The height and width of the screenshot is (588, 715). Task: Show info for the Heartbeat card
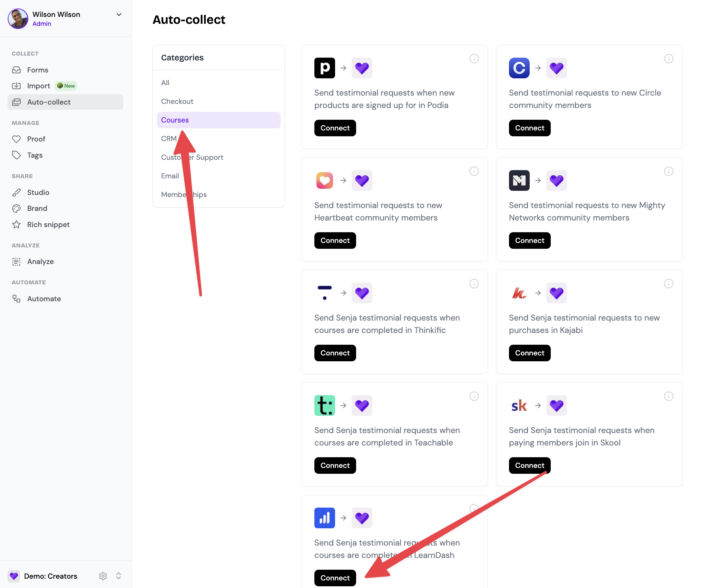pyautogui.click(x=474, y=171)
